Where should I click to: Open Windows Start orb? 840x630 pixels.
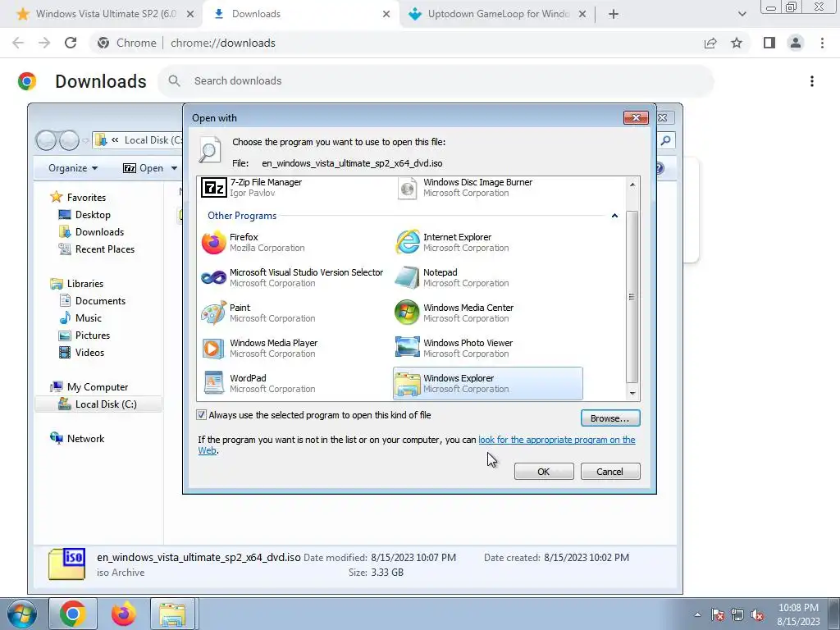click(22, 614)
